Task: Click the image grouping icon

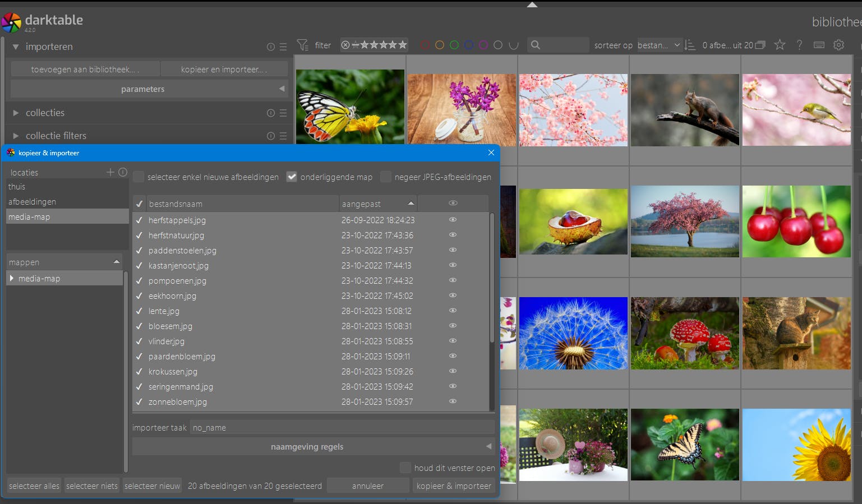Action: click(760, 45)
